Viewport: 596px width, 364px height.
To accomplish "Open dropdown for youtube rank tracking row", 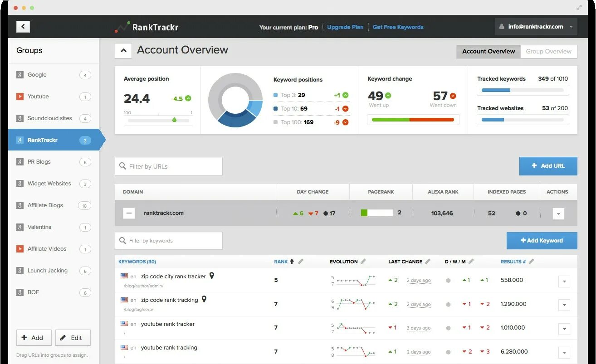I will tap(564, 352).
